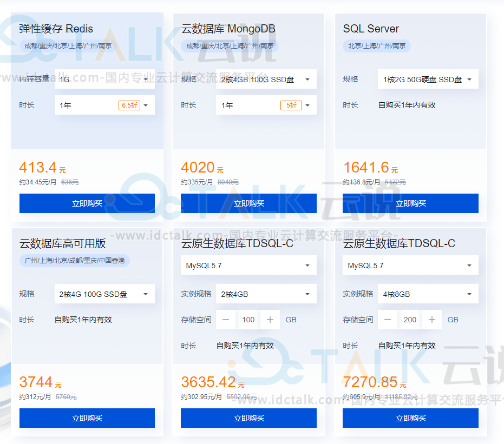504x444 pixels.
Task: Click the 3744元 price
Action: pyautogui.click(x=41, y=382)
